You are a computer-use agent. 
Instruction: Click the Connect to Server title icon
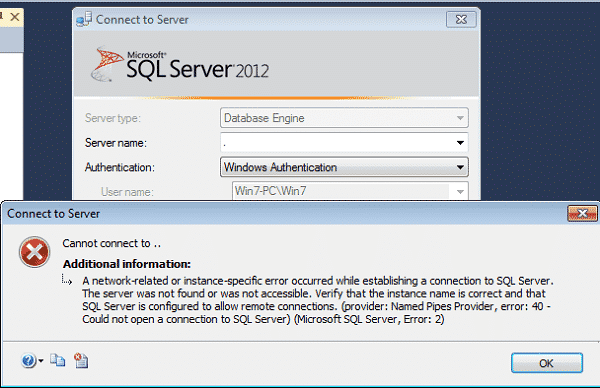[84, 19]
